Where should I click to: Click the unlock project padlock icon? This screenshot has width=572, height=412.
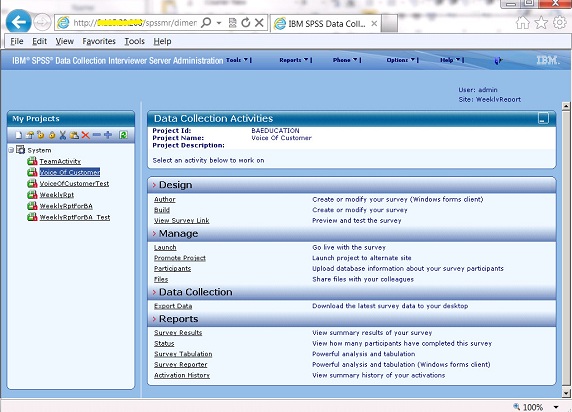(40, 135)
